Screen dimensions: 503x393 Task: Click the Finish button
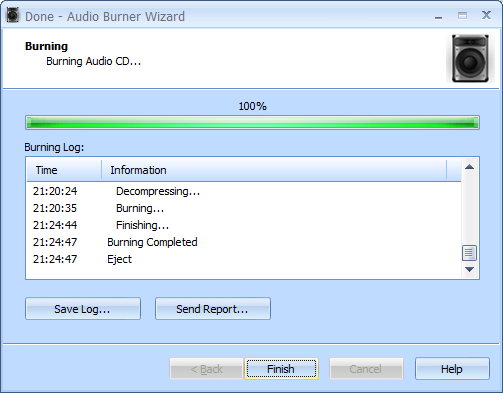[281, 369]
